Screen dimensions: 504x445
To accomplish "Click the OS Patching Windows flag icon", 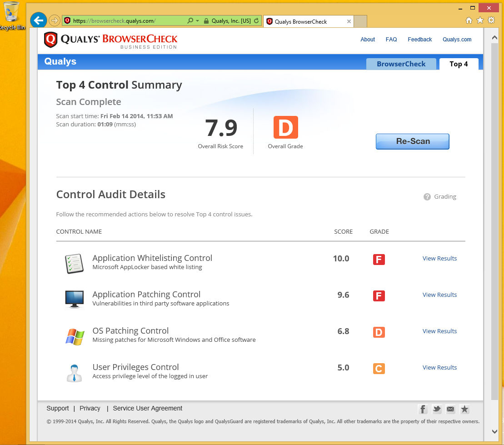I will (x=75, y=337).
